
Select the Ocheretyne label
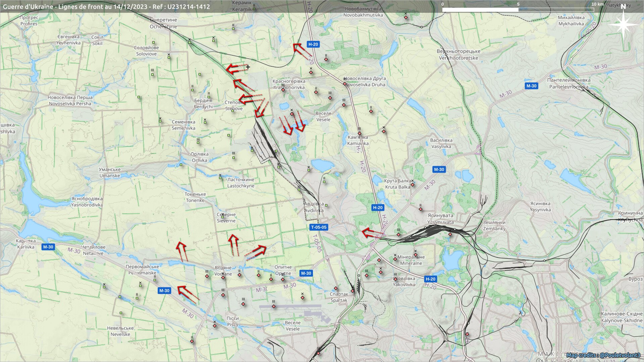coord(163,23)
